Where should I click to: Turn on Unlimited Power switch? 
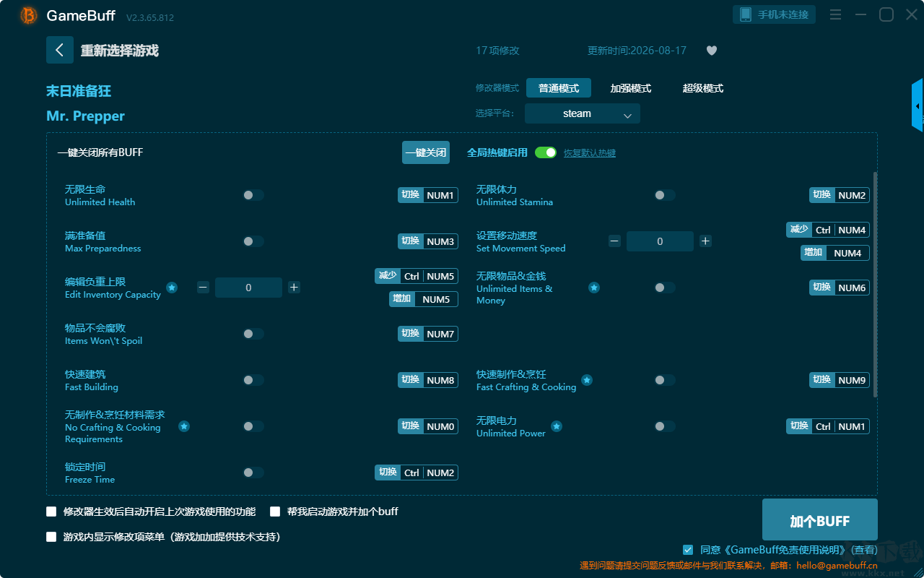tap(665, 426)
